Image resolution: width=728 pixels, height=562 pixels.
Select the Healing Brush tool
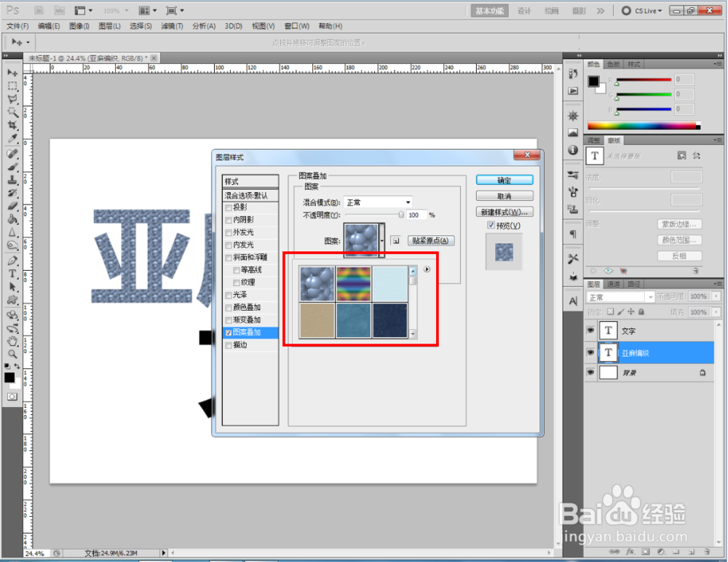pos(12,154)
